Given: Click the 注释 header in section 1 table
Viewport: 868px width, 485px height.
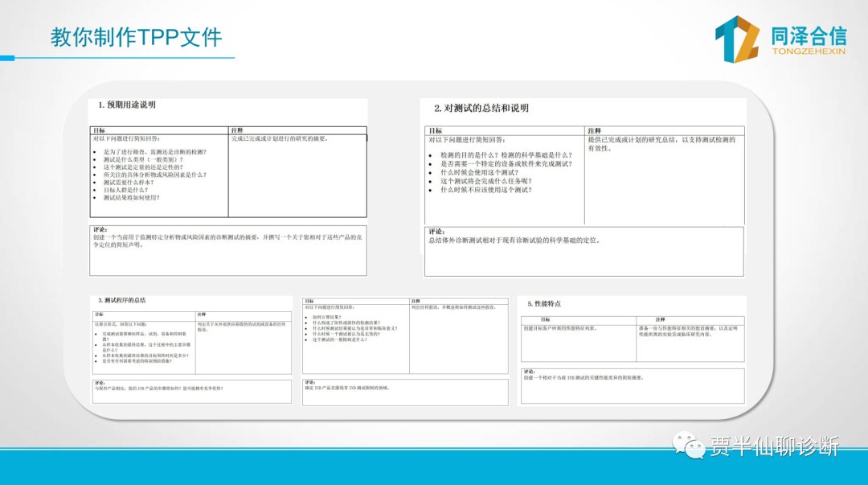Looking at the screenshot, I should coord(237,130).
